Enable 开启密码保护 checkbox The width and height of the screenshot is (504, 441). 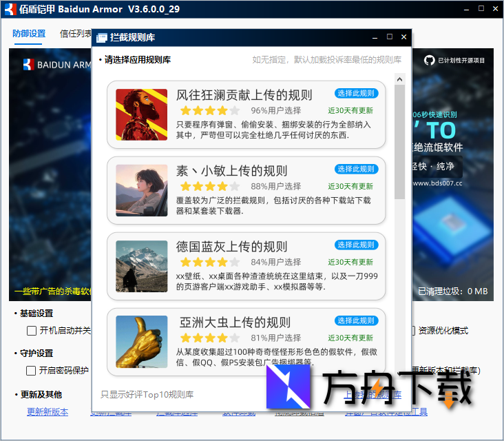[x=31, y=371]
